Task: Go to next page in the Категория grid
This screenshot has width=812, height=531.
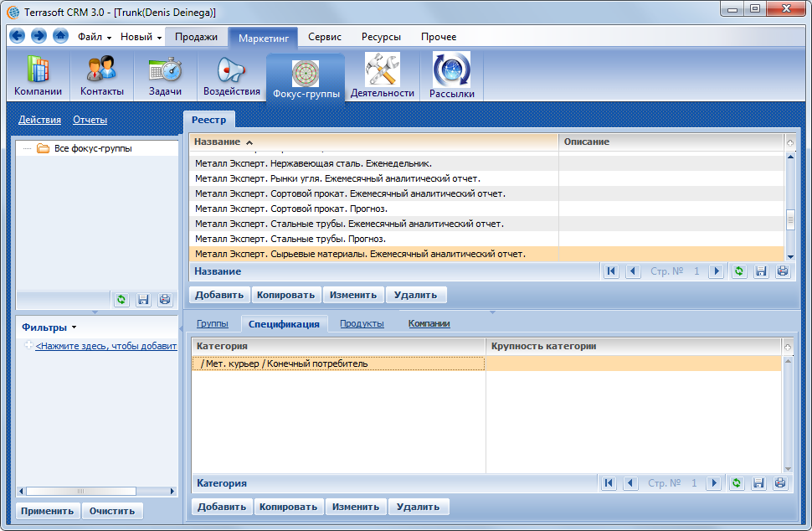Action: (714, 482)
